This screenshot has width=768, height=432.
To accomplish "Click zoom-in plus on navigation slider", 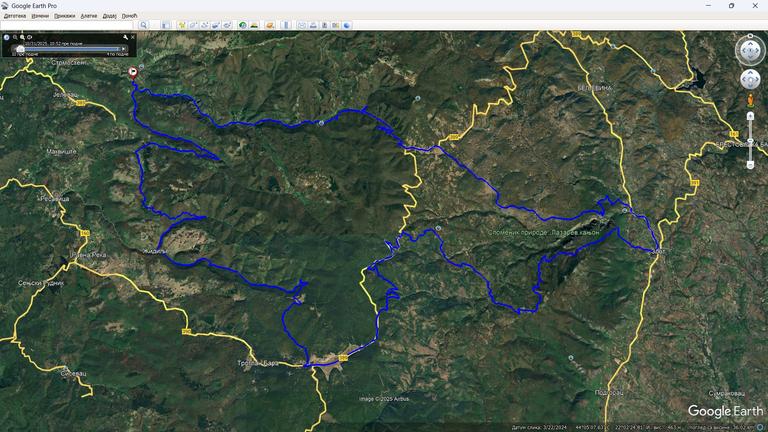I will pos(750,116).
